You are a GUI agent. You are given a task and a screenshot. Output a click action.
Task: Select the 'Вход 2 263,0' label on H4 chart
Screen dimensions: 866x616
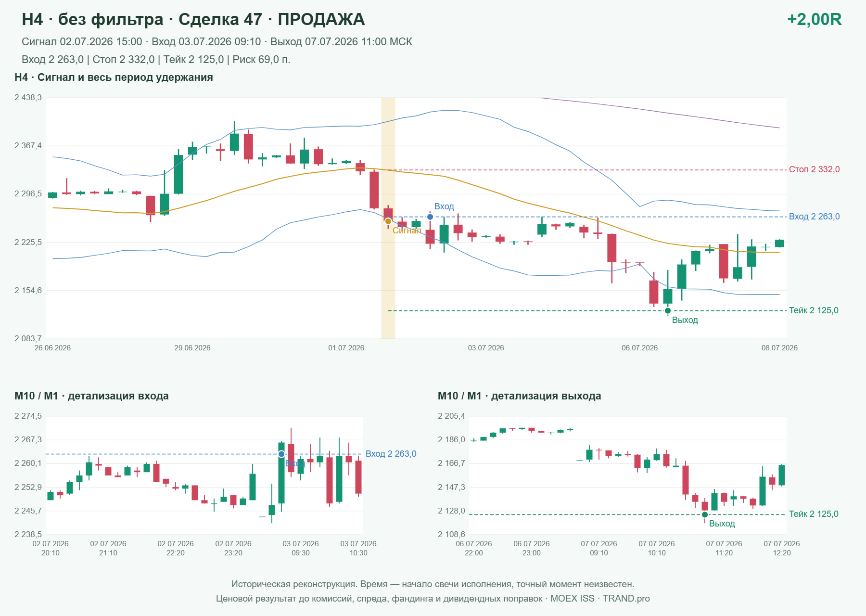click(x=815, y=217)
